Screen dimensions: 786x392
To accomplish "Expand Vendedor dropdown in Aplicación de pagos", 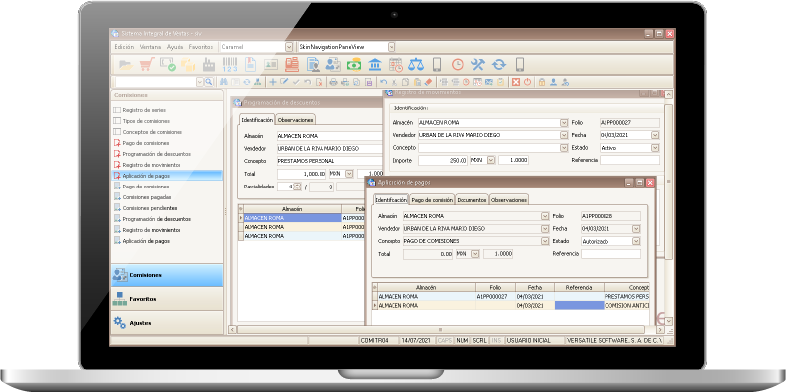I will pyautogui.click(x=545, y=229).
